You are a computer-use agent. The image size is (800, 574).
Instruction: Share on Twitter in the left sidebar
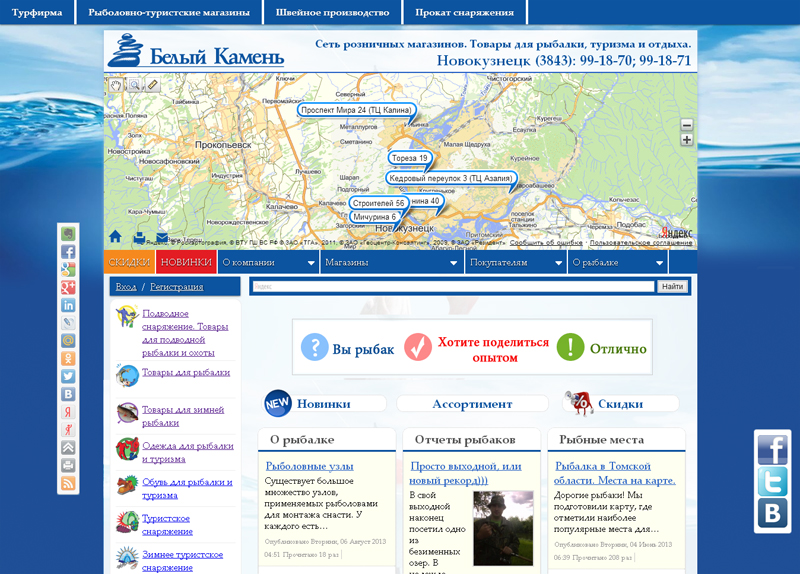tap(68, 376)
